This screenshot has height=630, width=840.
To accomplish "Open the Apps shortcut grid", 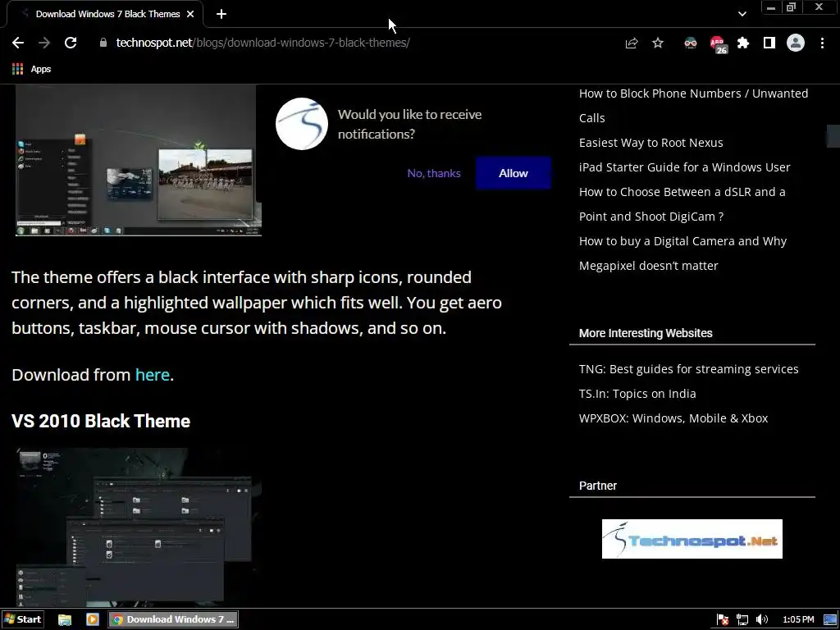I will pyautogui.click(x=32, y=69).
